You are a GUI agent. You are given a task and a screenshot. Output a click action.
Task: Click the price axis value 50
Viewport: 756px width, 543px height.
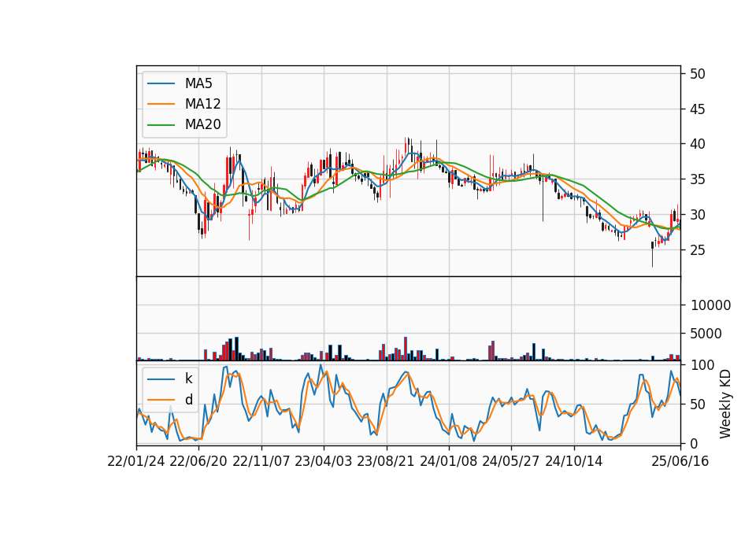click(x=697, y=74)
